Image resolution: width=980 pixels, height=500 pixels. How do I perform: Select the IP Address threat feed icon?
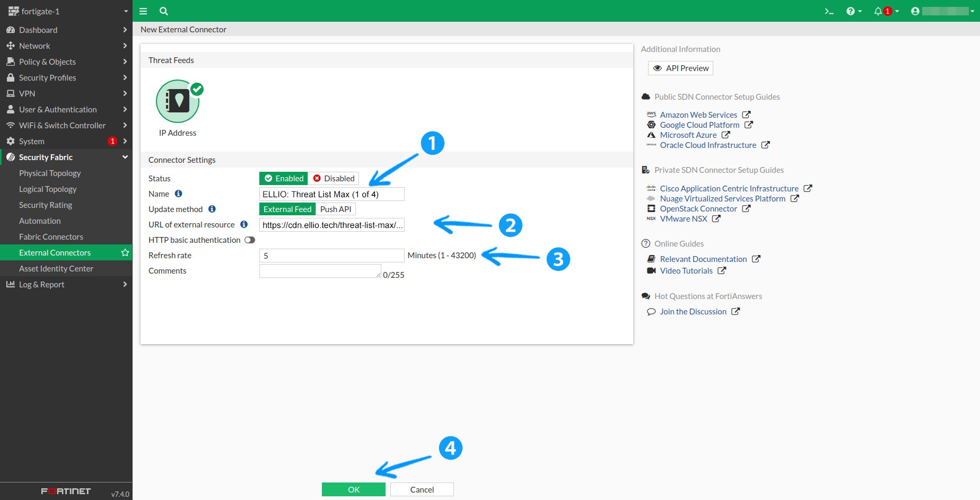pos(178,101)
